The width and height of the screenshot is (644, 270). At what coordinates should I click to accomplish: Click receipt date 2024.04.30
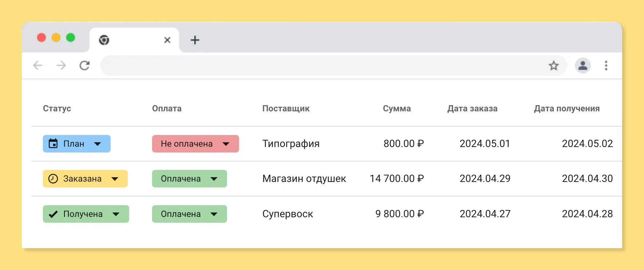click(588, 179)
